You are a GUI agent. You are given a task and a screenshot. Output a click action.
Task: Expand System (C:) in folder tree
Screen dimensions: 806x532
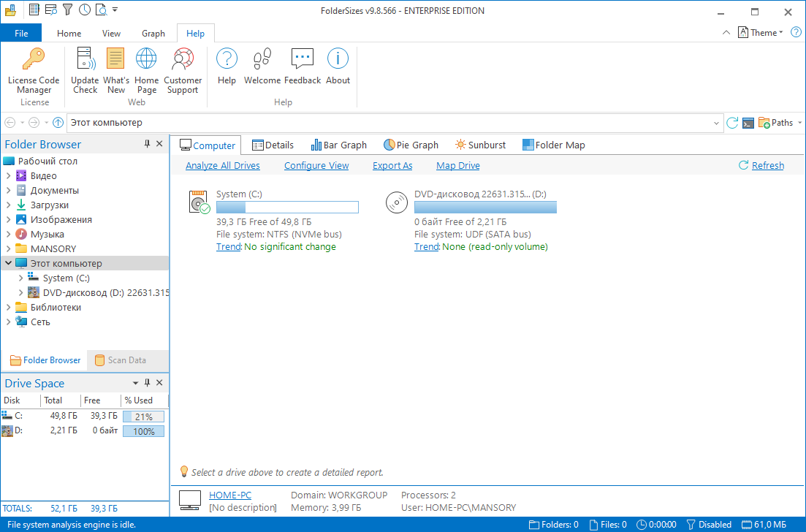point(20,278)
